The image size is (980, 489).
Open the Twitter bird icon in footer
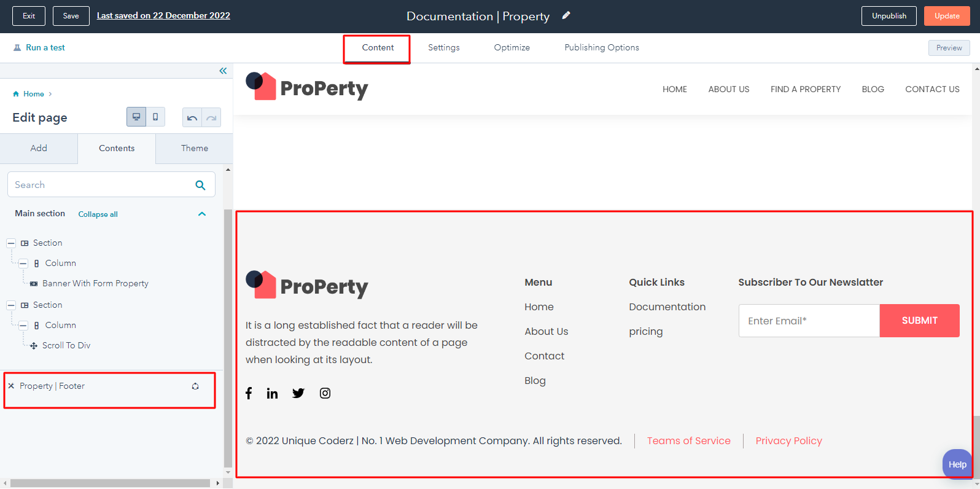pyautogui.click(x=298, y=393)
